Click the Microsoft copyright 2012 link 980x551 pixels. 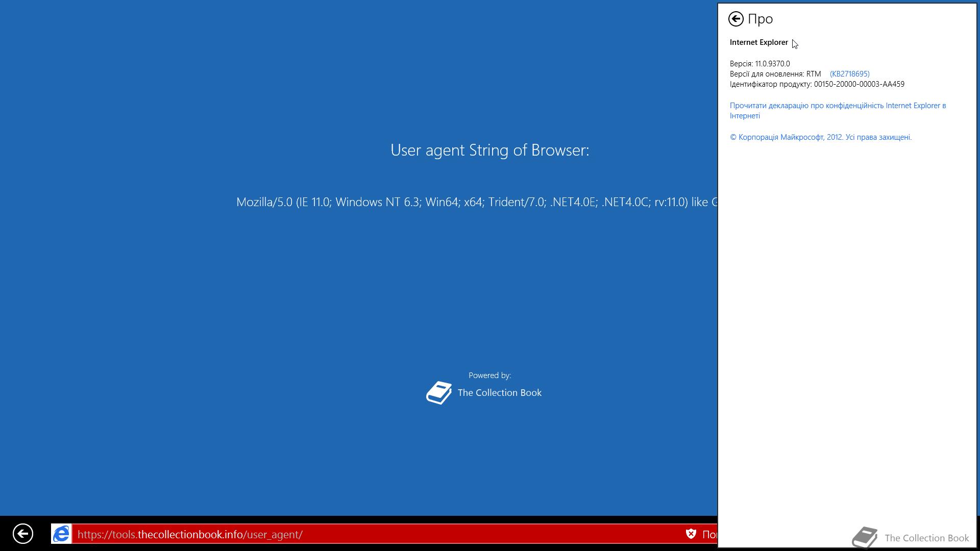tap(820, 137)
